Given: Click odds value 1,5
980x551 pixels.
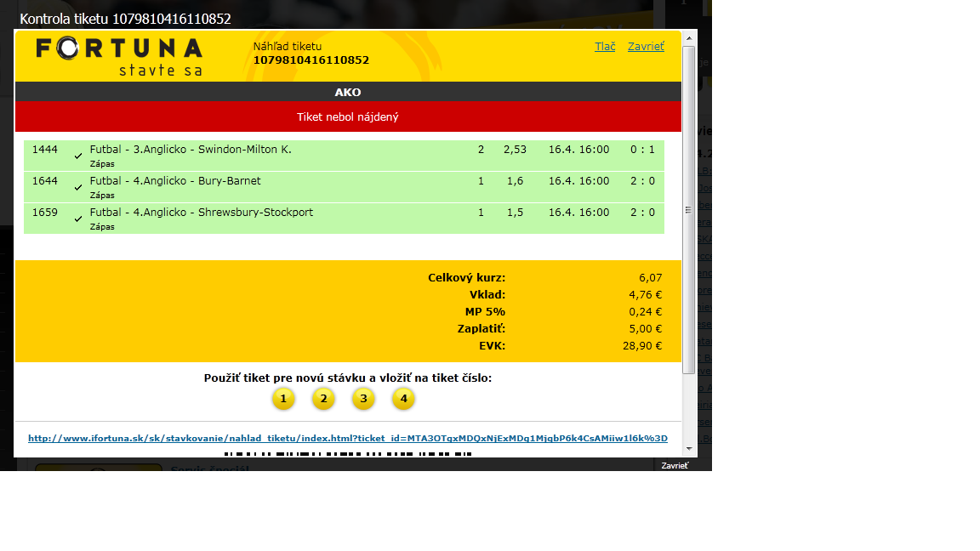Looking at the screenshot, I should tap(515, 213).
